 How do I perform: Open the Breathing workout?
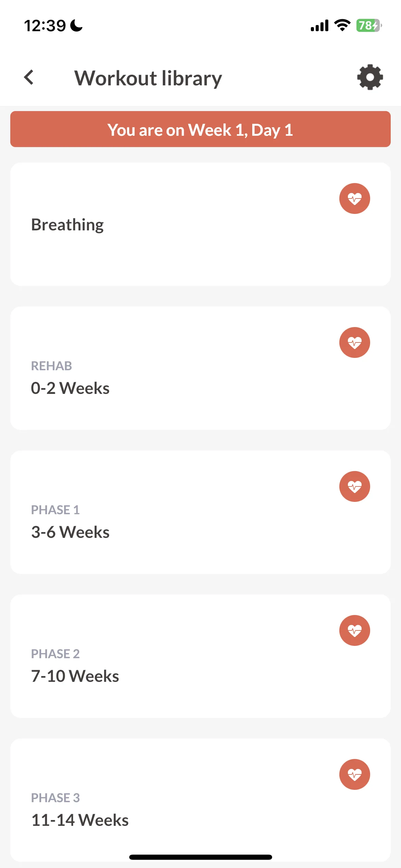(200, 224)
